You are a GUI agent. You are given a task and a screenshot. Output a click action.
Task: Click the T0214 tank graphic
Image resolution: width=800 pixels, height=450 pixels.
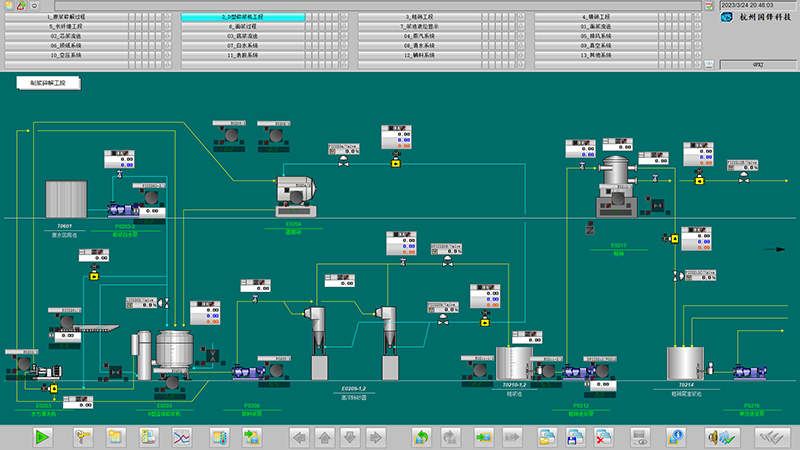[686, 362]
